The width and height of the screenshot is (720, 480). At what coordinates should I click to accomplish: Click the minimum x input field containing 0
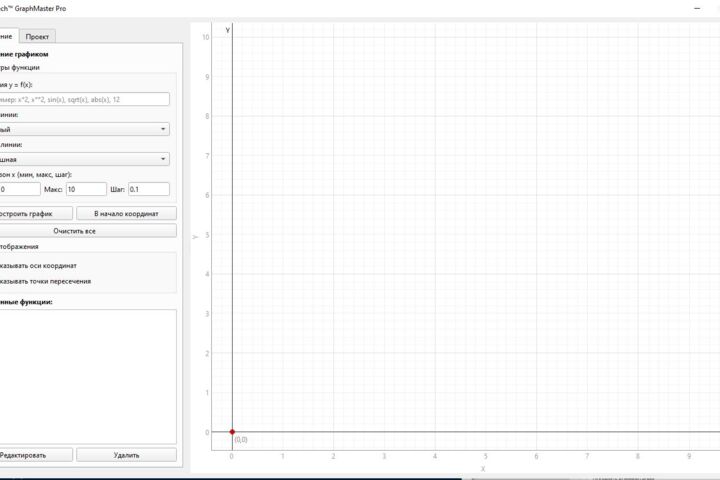click(20, 189)
